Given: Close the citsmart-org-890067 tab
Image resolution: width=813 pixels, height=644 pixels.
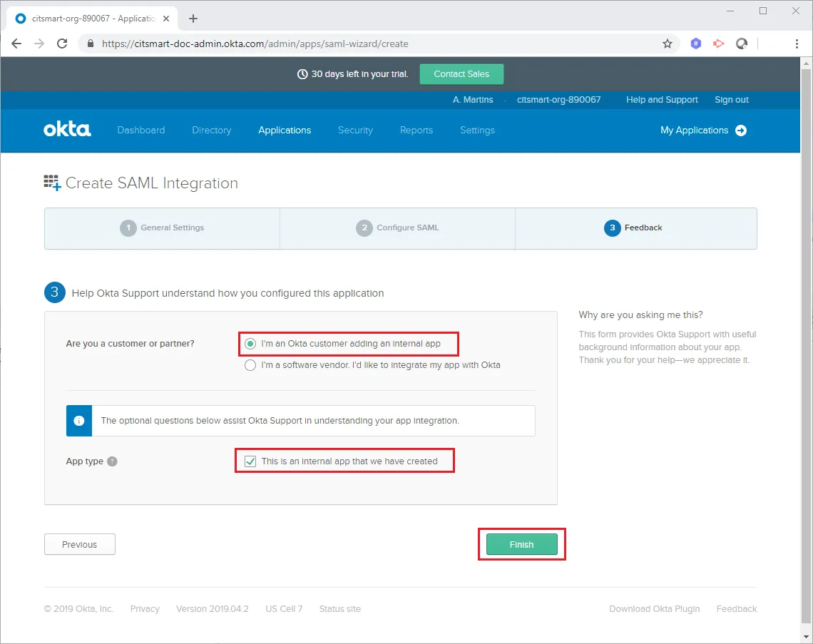Looking at the screenshot, I should coord(166,19).
